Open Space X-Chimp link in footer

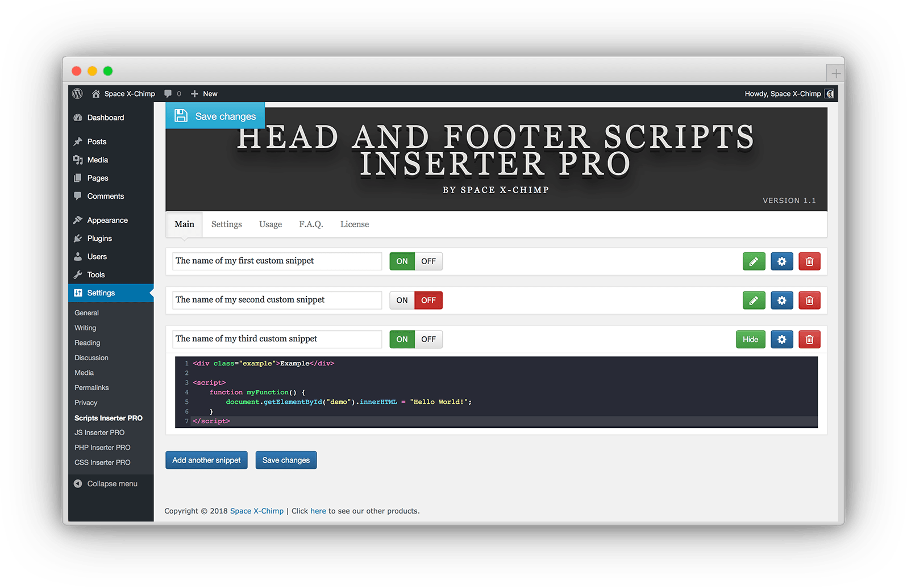pyautogui.click(x=257, y=511)
